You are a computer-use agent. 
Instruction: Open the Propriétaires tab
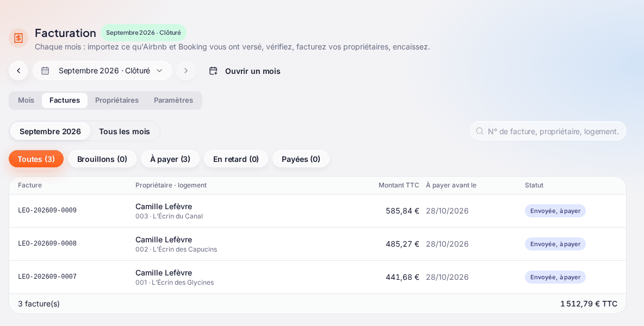click(x=117, y=101)
